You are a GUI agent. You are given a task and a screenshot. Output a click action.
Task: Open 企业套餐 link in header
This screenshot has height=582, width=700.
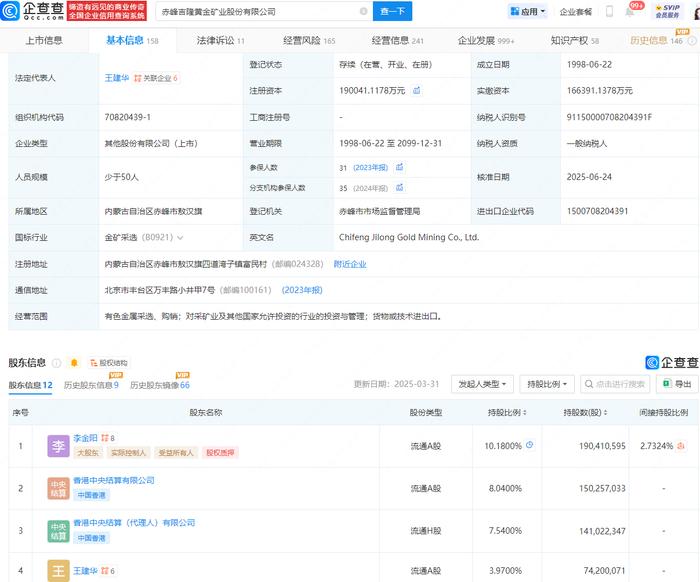[x=575, y=12]
